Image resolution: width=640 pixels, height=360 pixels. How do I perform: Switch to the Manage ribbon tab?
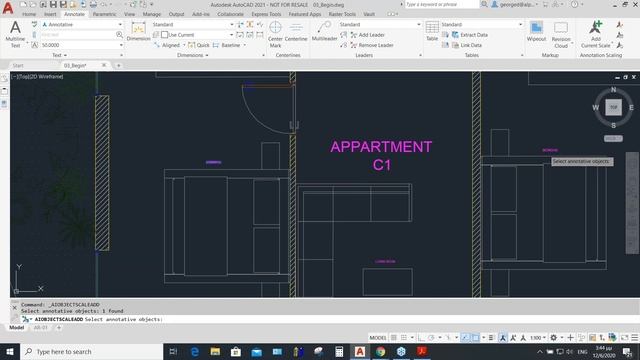coord(152,14)
